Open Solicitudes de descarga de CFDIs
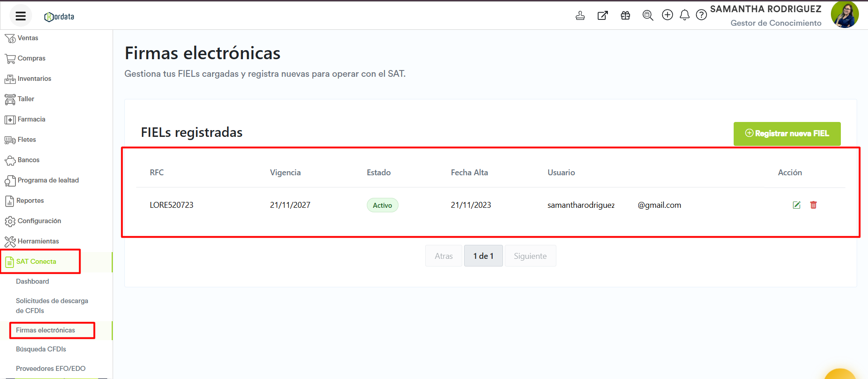This screenshot has width=868, height=379. tap(52, 306)
